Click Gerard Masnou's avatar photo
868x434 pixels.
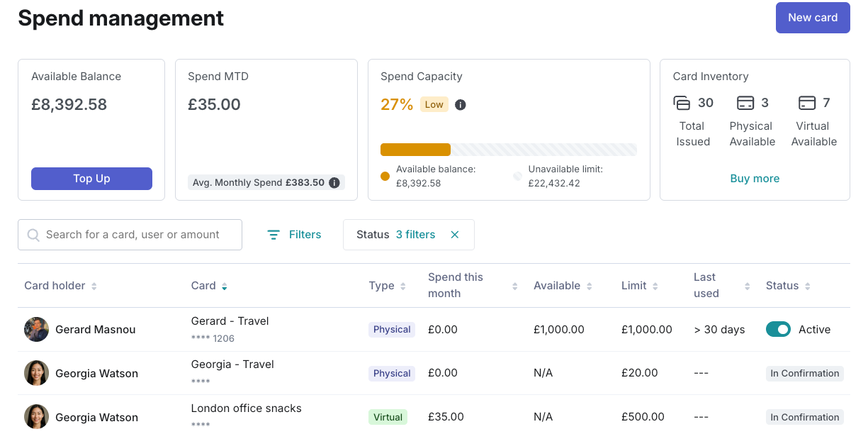pyautogui.click(x=37, y=330)
